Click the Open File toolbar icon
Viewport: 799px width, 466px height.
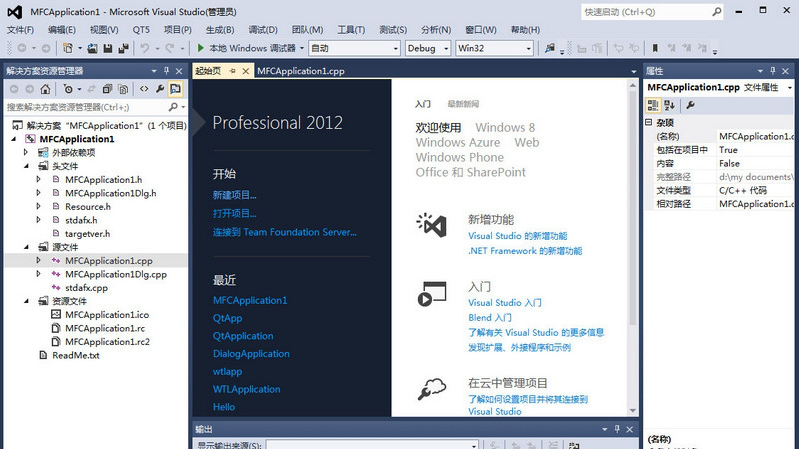[x=92, y=48]
